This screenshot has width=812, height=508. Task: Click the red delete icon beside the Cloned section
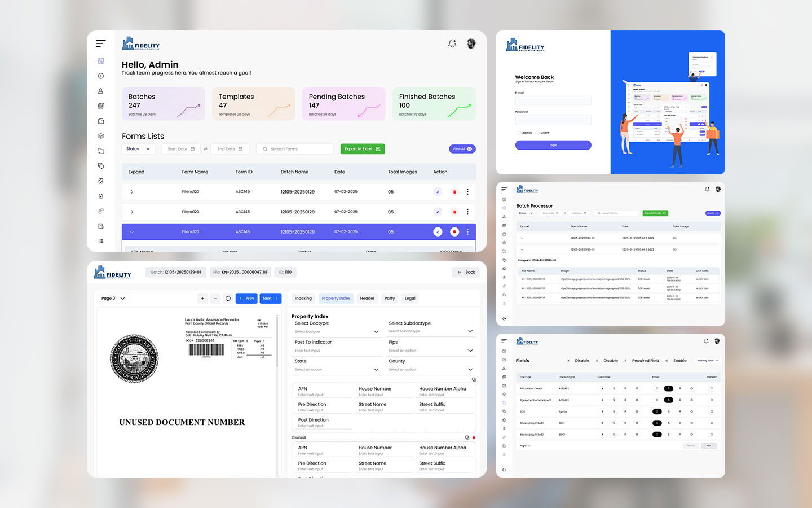474,437
